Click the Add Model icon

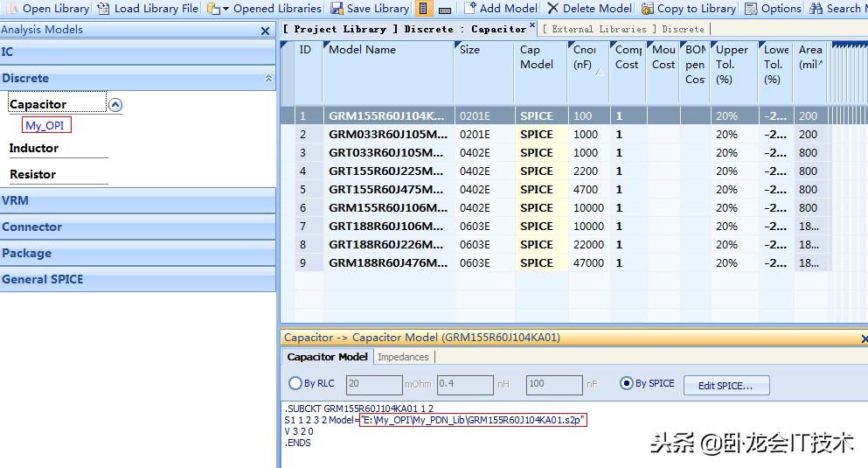point(469,9)
